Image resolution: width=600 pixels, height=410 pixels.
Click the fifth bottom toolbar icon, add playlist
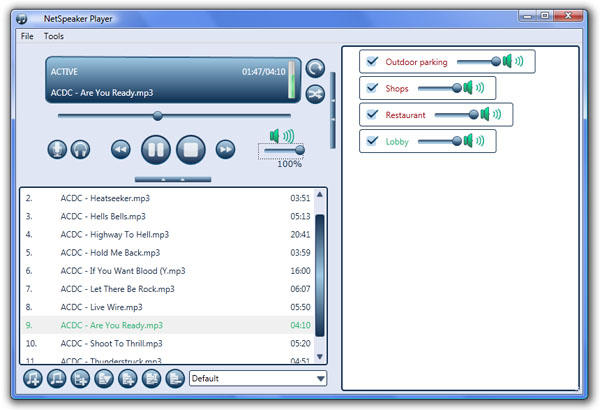128,379
